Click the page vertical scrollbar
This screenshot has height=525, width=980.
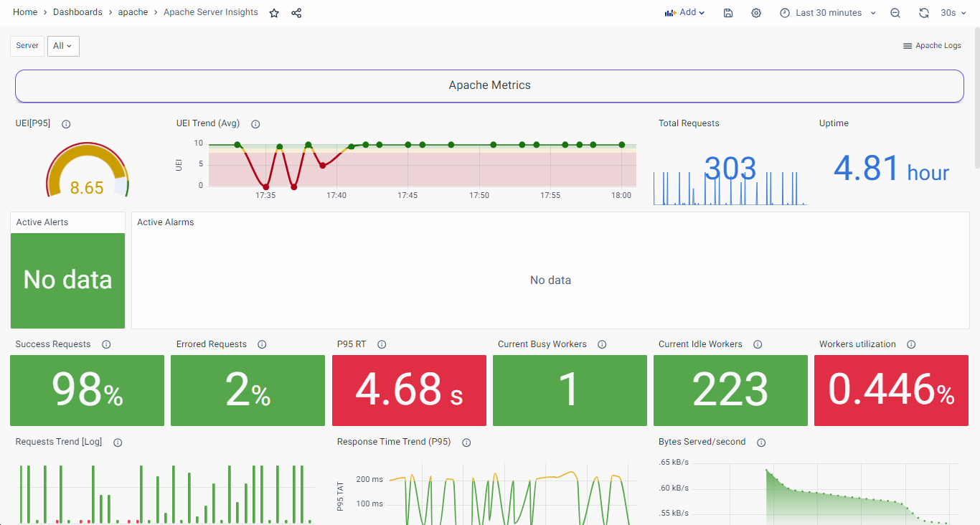pyautogui.click(x=976, y=100)
